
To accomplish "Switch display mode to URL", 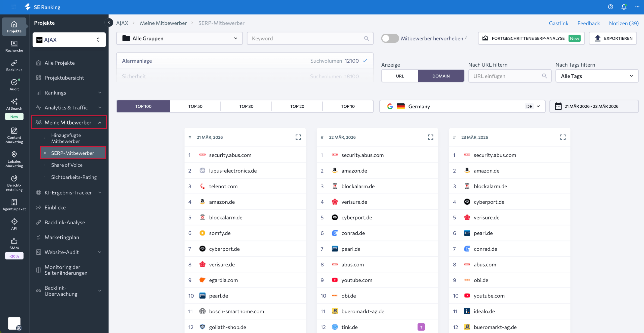I will coord(399,76).
